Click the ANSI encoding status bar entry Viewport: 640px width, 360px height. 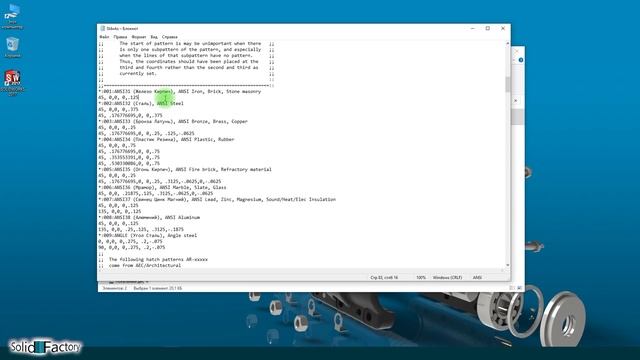click(x=477, y=278)
